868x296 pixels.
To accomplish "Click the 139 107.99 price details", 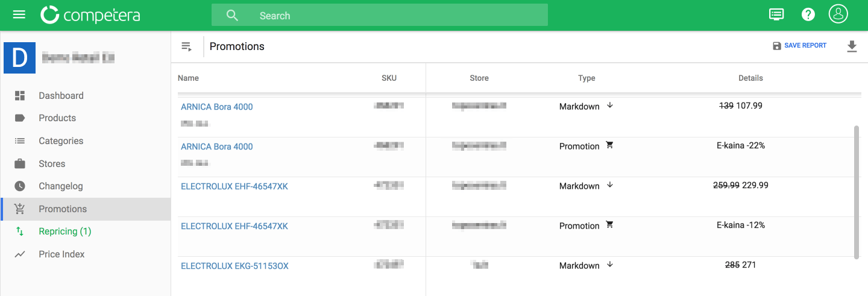I will pyautogui.click(x=741, y=105).
